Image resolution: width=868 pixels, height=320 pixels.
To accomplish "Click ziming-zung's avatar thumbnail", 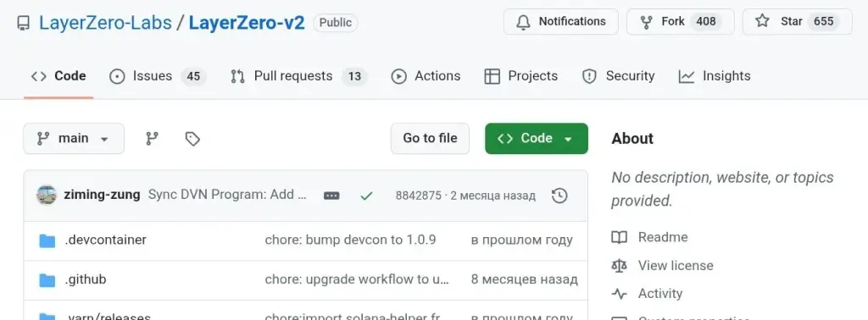I will pos(47,195).
